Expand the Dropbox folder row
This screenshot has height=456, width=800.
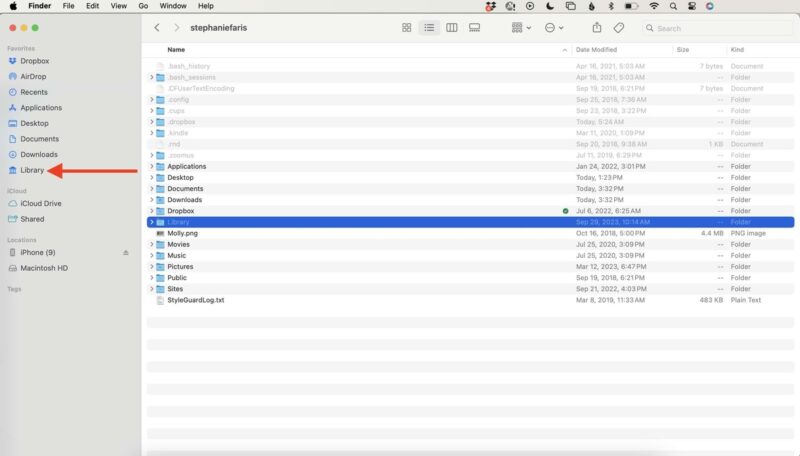tap(152, 211)
